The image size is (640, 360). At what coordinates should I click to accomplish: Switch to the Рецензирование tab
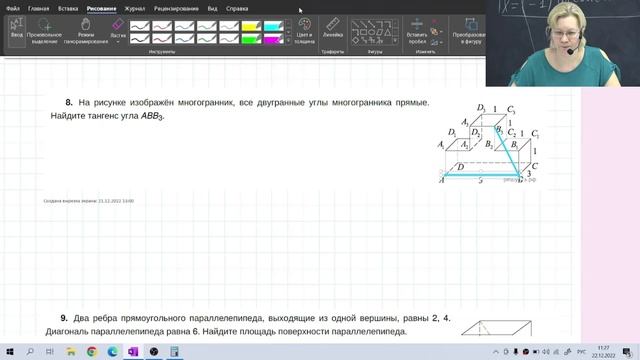[176, 9]
